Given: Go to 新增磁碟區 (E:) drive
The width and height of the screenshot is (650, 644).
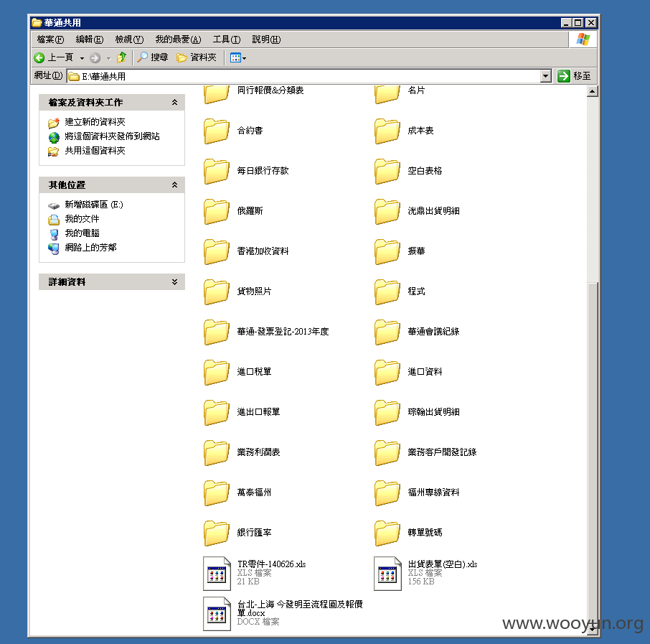Looking at the screenshot, I should (94, 205).
